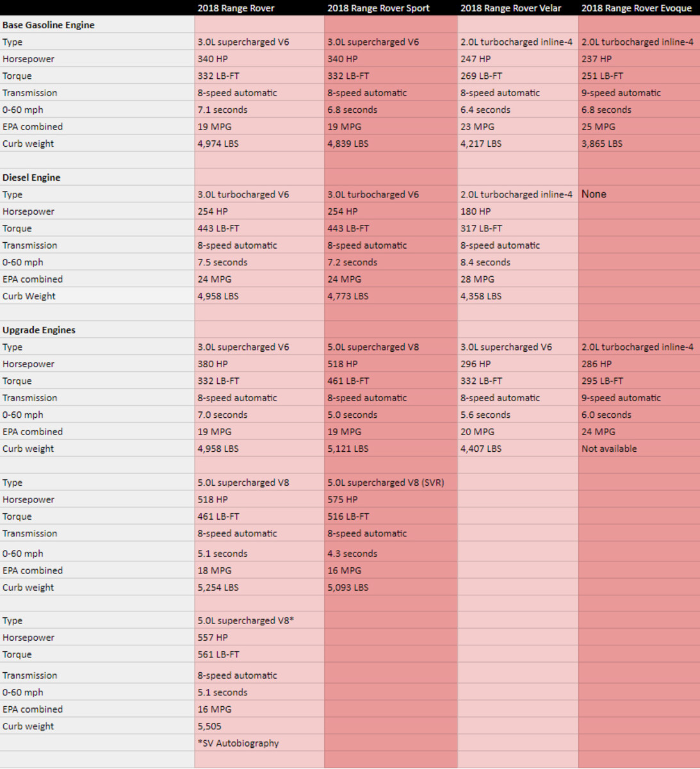The image size is (700, 769).
Task: Click the 2018 Range Rover Velar header
Action: point(510,8)
